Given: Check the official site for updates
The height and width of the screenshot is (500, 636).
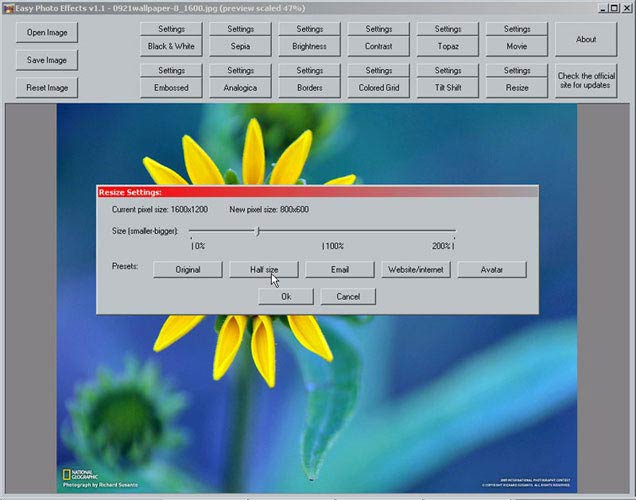Looking at the screenshot, I should tap(586, 80).
